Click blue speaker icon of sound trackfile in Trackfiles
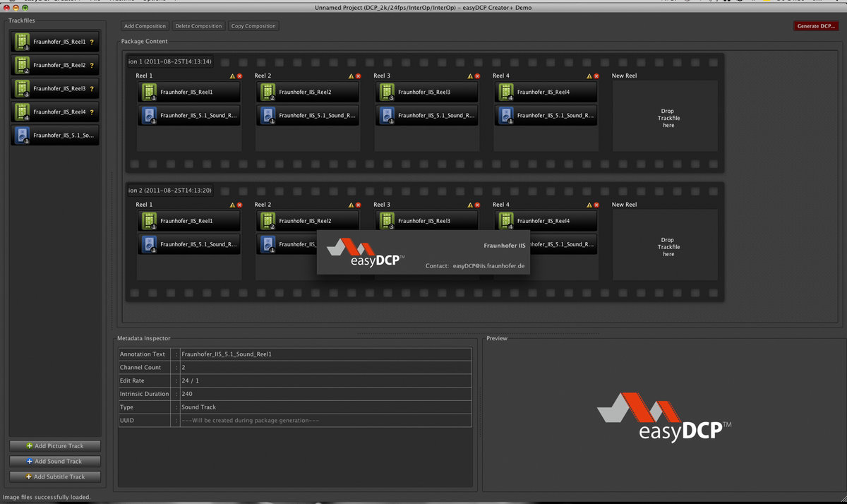 (21, 135)
